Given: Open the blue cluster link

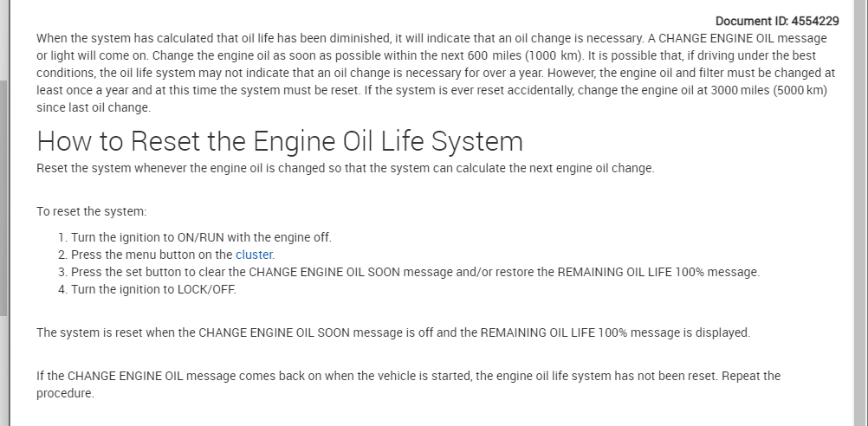Looking at the screenshot, I should click(255, 255).
